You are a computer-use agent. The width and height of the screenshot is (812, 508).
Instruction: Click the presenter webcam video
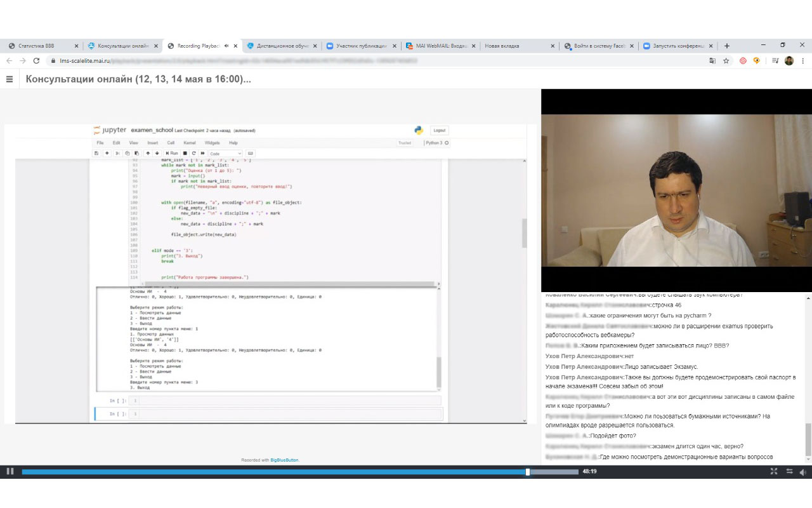click(x=676, y=190)
